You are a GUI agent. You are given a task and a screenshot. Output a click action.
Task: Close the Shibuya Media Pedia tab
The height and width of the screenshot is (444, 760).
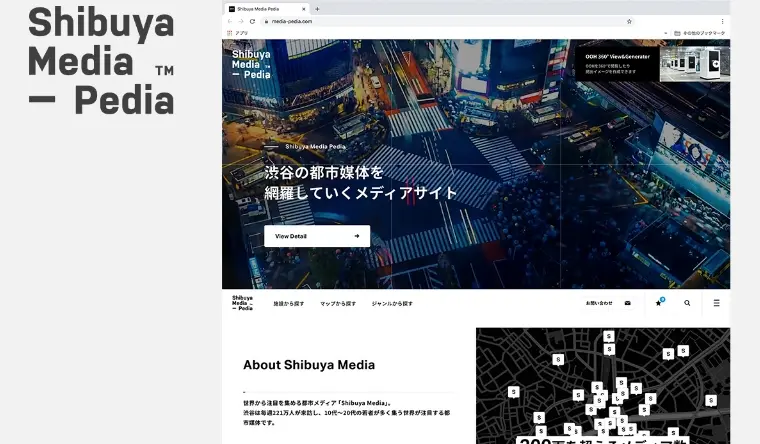(x=304, y=9)
